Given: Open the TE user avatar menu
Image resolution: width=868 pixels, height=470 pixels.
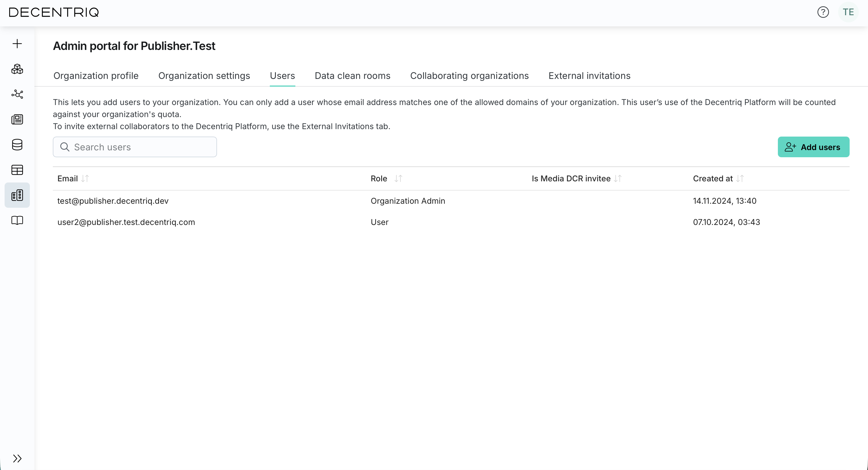Looking at the screenshot, I should (848, 12).
